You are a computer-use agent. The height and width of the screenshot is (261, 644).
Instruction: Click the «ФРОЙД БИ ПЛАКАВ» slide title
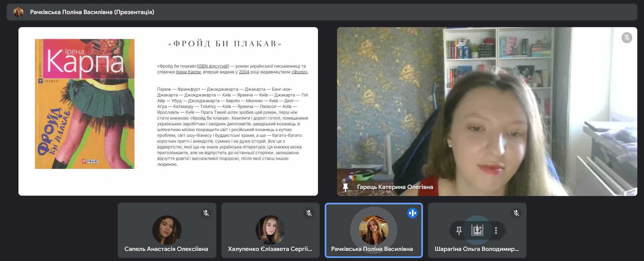(225, 44)
